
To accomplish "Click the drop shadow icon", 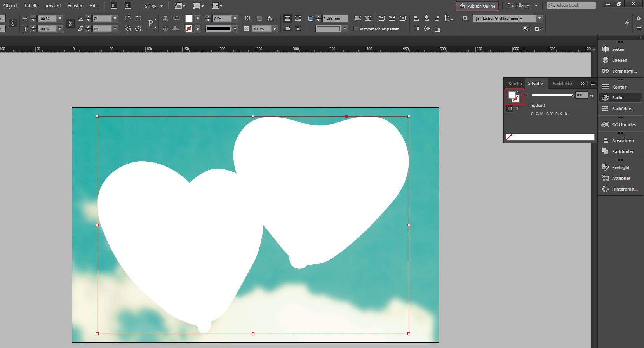I will coord(259,18).
